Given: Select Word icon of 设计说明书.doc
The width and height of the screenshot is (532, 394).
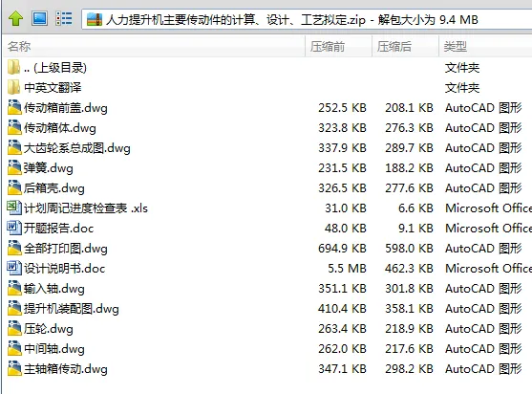Looking at the screenshot, I should [14, 268].
